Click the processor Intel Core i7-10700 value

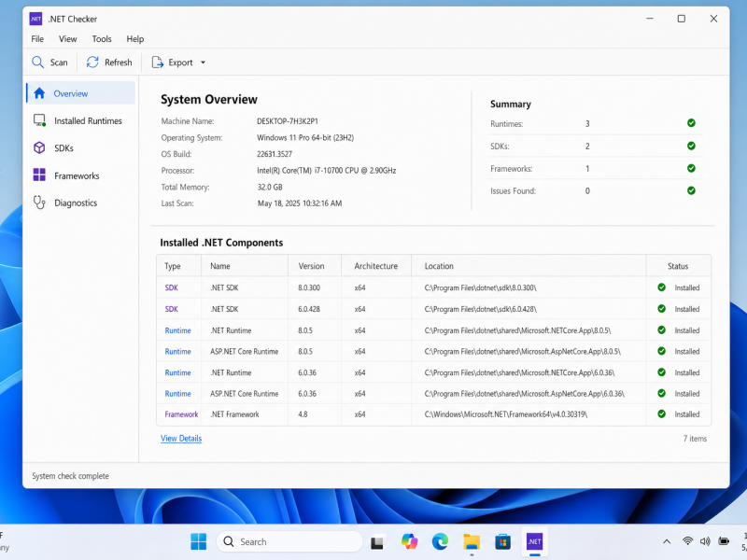click(x=326, y=171)
